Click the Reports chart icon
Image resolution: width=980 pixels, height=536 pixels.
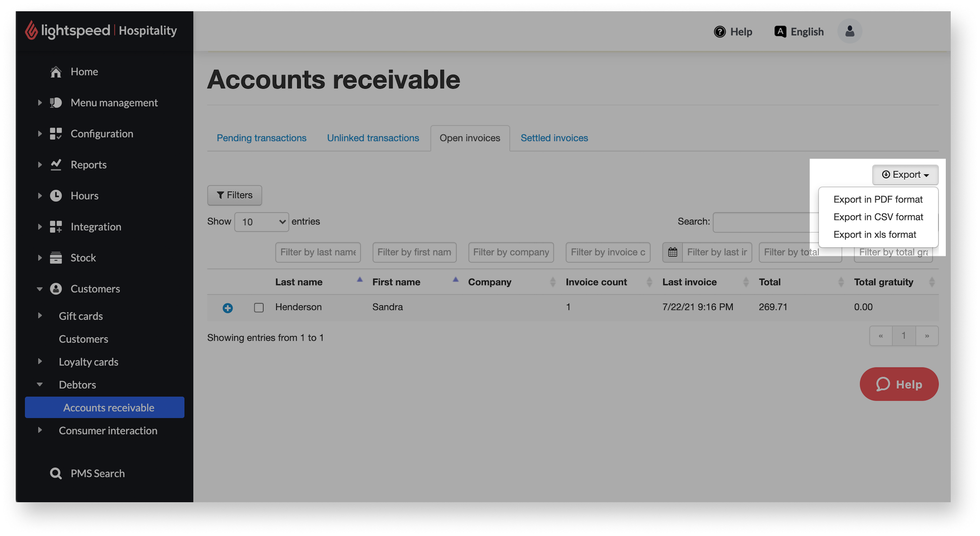(56, 165)
